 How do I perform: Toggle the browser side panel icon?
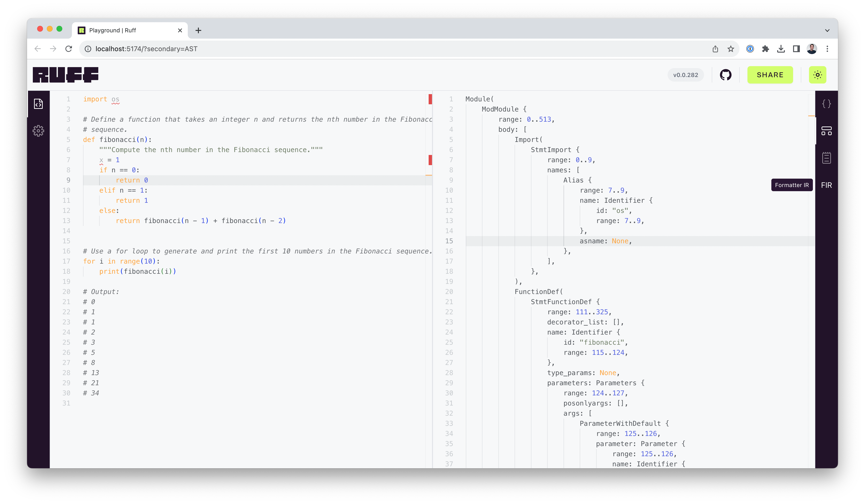(x=796, y=49)
